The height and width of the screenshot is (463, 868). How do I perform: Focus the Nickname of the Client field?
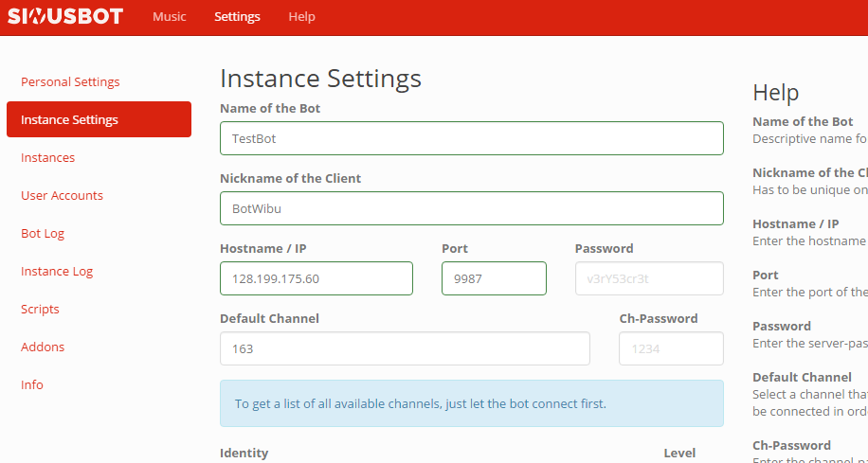(x=471, y=208)
